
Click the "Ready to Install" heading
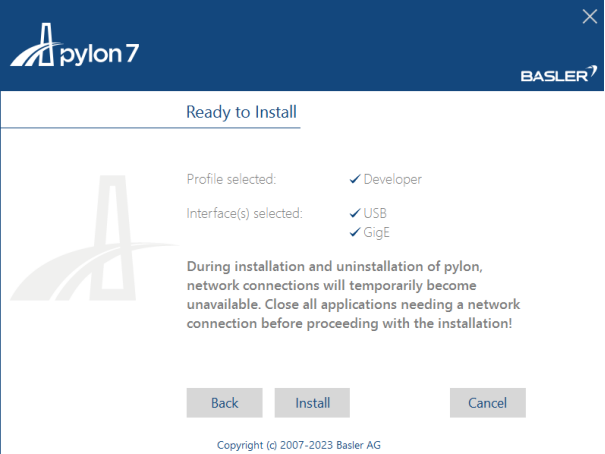[x=241, y=112]
